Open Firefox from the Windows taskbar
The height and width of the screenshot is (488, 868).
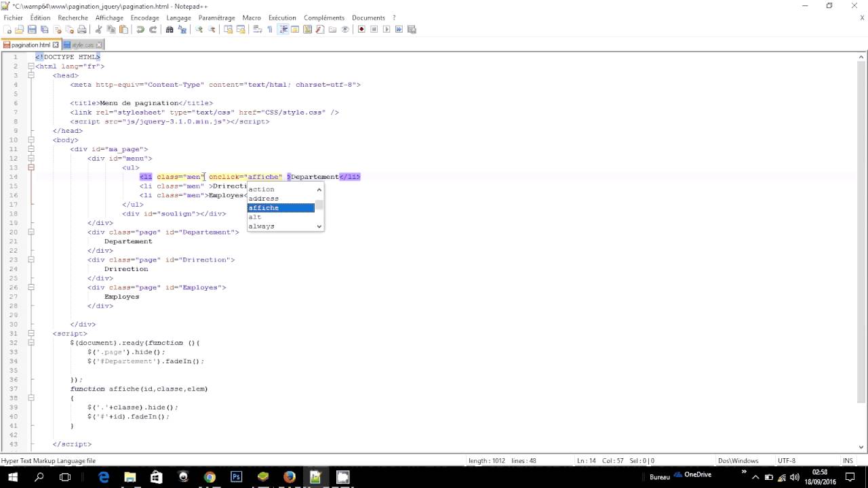290,476
